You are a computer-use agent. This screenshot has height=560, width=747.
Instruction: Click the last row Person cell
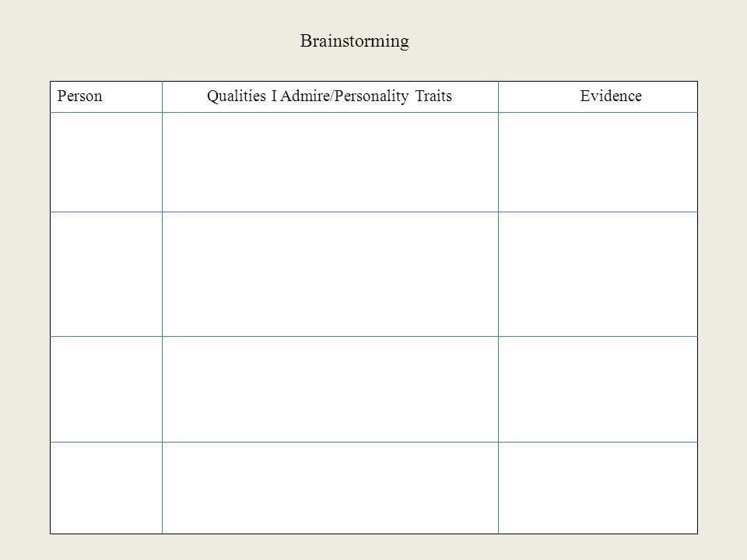click(107, 488)
